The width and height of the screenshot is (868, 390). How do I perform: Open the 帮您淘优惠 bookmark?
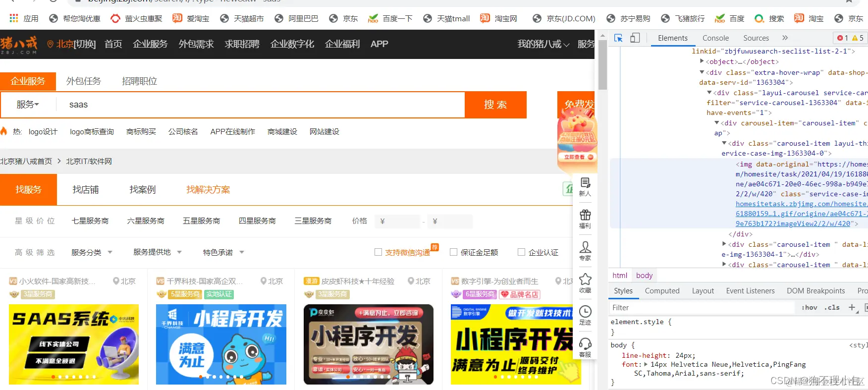pos(75,18)
